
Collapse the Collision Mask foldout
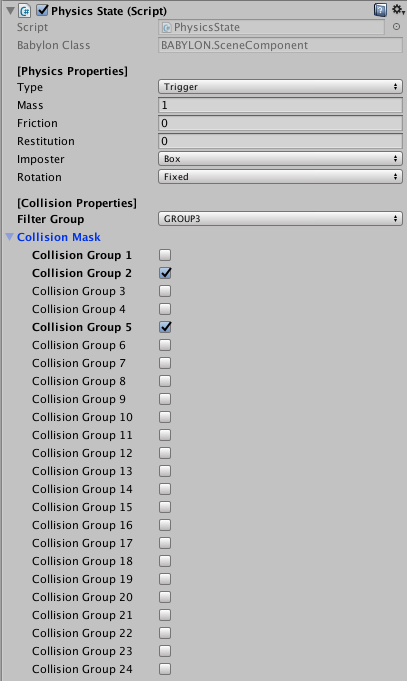coord(10,237)
